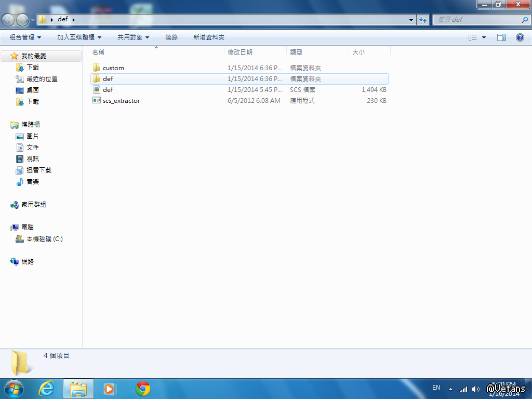
Task: Select 網路 in navigation pane
Action: (x=28, y=262)
